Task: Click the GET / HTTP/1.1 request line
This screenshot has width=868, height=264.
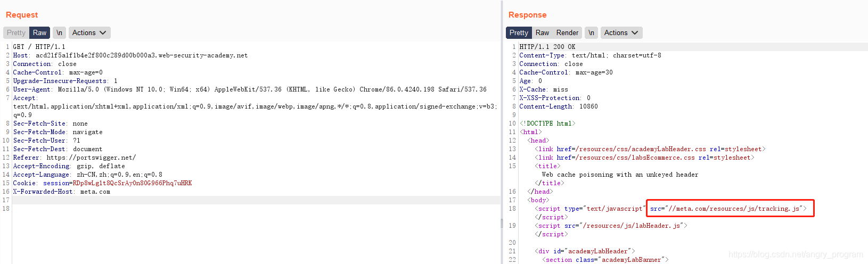Action: tap(39, 47)
